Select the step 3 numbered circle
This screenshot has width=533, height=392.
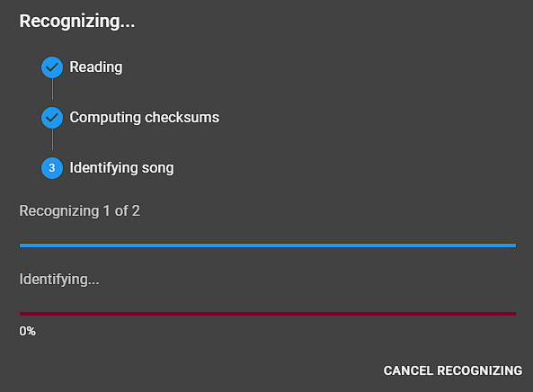(x=52, y=168)
